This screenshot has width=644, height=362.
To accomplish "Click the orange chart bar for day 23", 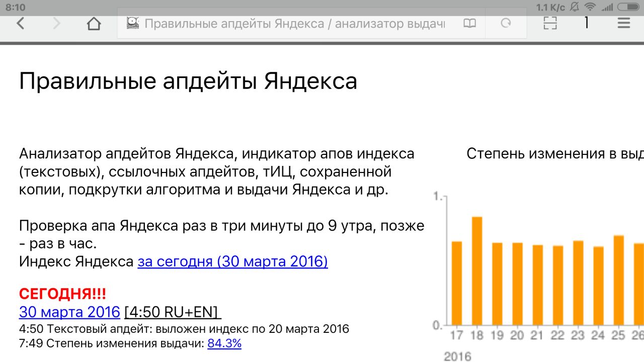I will point(578,283).
